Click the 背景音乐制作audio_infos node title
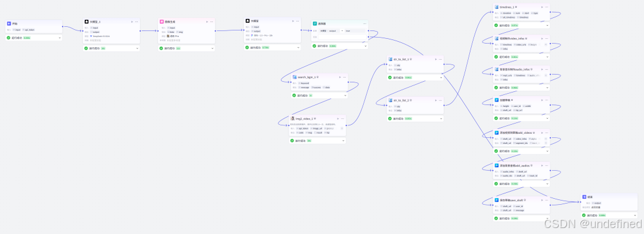 515,69
